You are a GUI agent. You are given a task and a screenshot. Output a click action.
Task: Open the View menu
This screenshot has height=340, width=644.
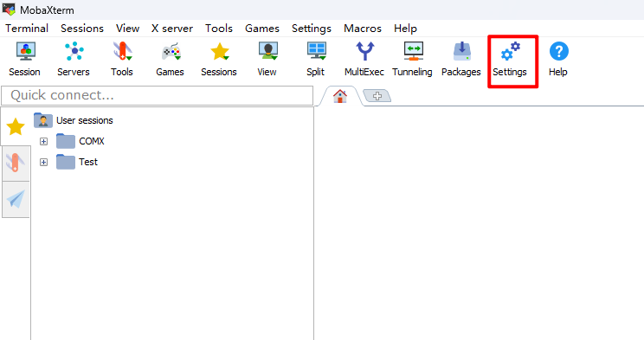[128, 29]
